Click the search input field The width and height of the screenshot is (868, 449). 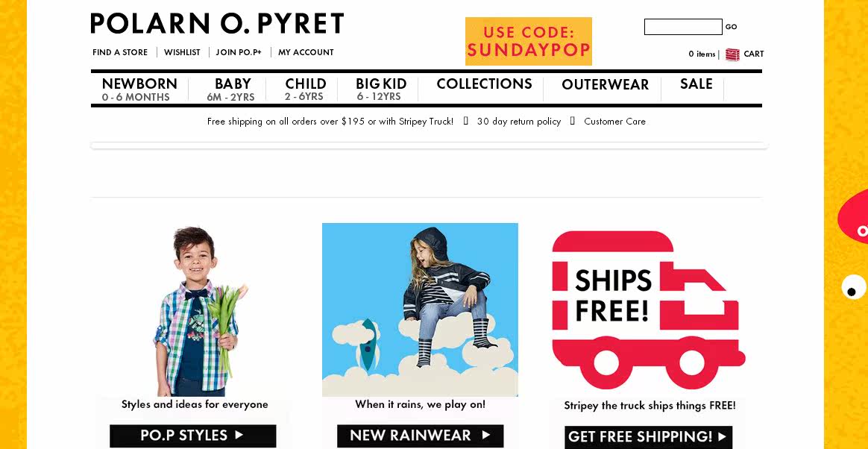click(683, 27)
